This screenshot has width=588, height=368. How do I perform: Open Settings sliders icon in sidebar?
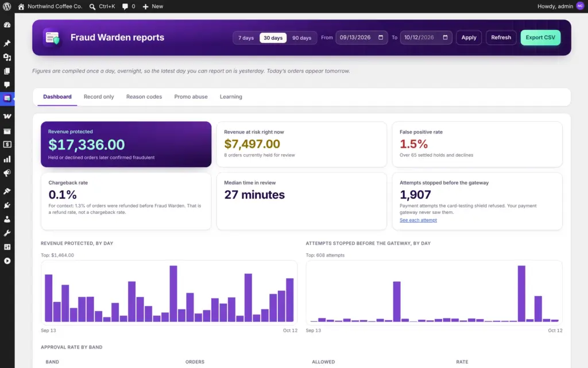[x=7, y=247]
